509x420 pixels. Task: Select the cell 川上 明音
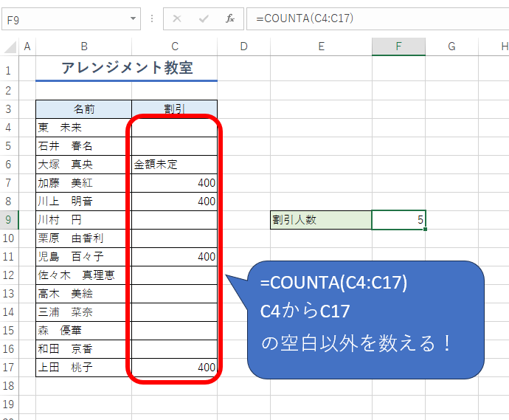click(x=84, y=202)
